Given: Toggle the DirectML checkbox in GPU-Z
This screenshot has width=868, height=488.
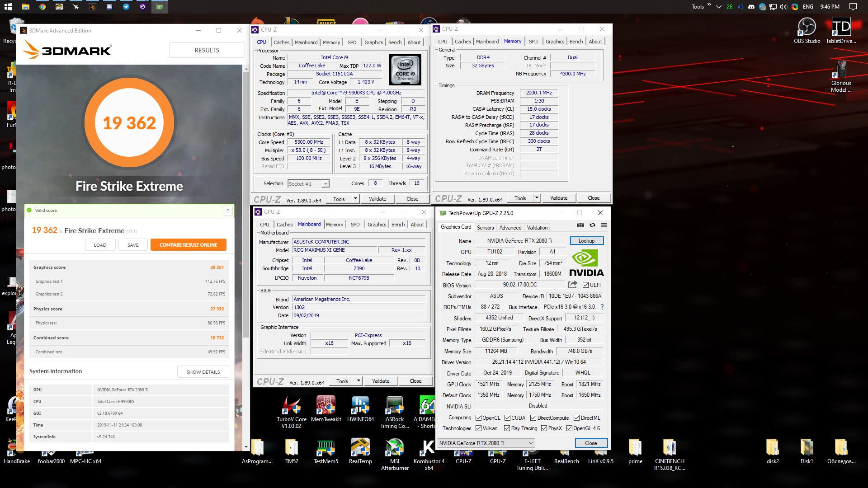Looking at the screenshot, I should [576, 418].
